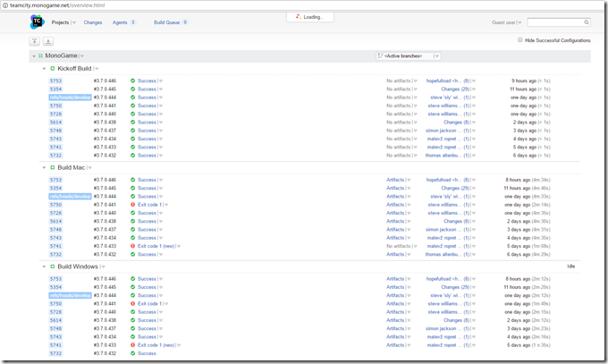This screenshot has height=364, width=608.
Task: Open the Active branches dropdown
Action: [x=409, y=55]
